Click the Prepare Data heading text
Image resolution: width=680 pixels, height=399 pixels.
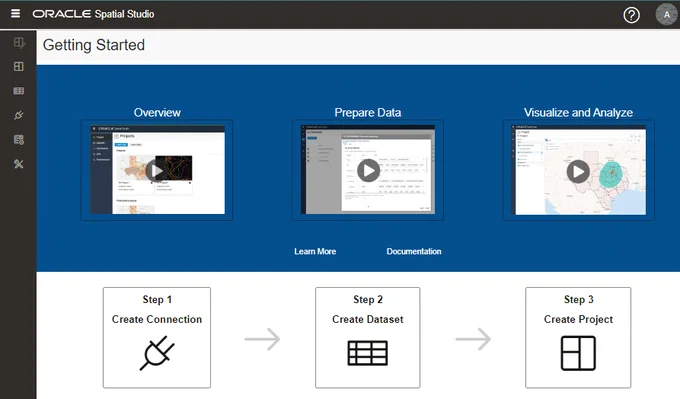tap(368, 113)
